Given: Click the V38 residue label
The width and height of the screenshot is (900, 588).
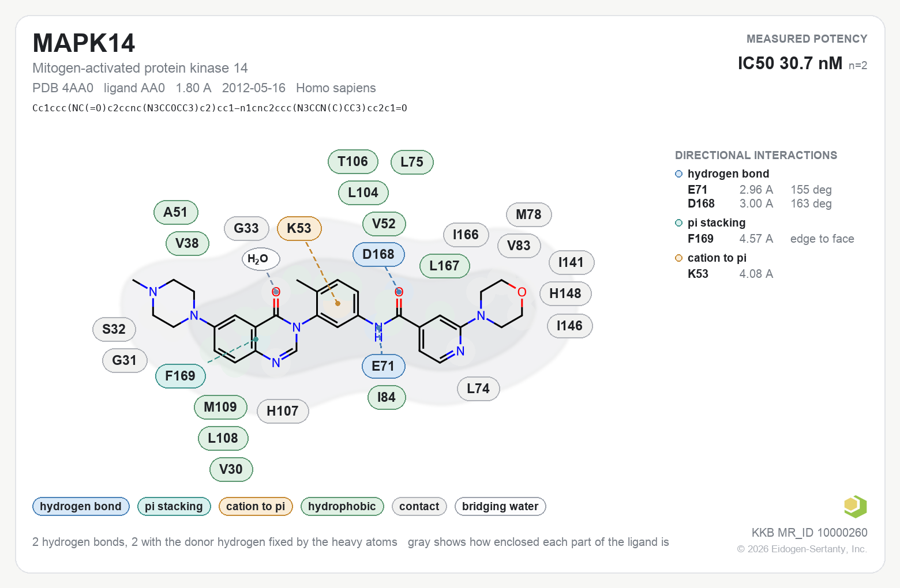Looking at the screenshot, I should coord(187,243).
